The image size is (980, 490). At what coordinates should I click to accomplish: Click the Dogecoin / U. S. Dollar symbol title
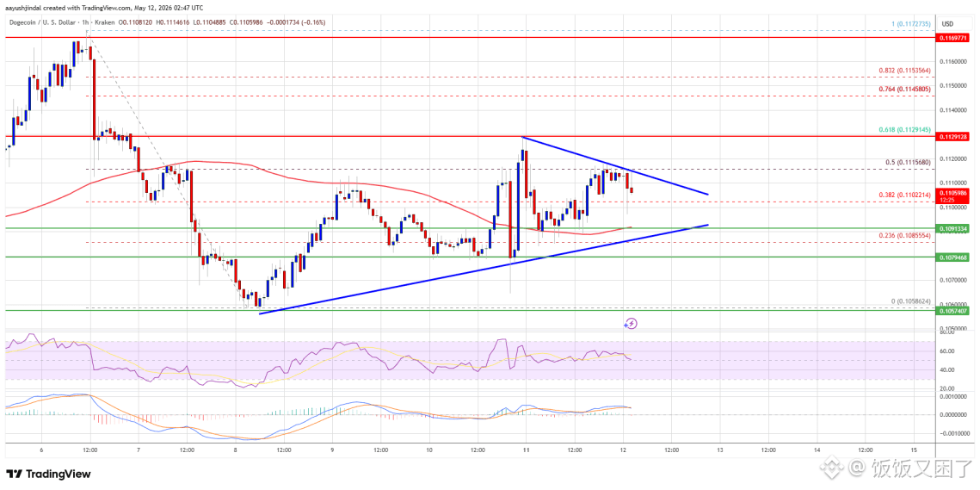pos(42,24)
